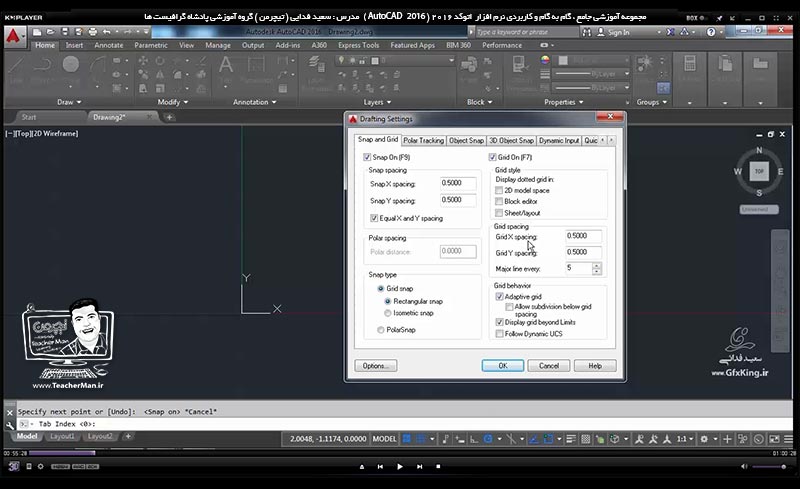Open the Annotate ribbon tab
800x489 pixels.
coord(109,45)
